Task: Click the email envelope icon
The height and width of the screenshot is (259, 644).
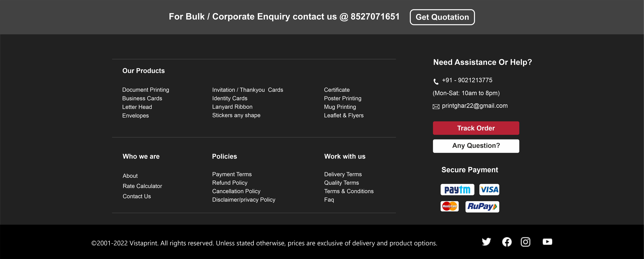Action: pos(436,107)
